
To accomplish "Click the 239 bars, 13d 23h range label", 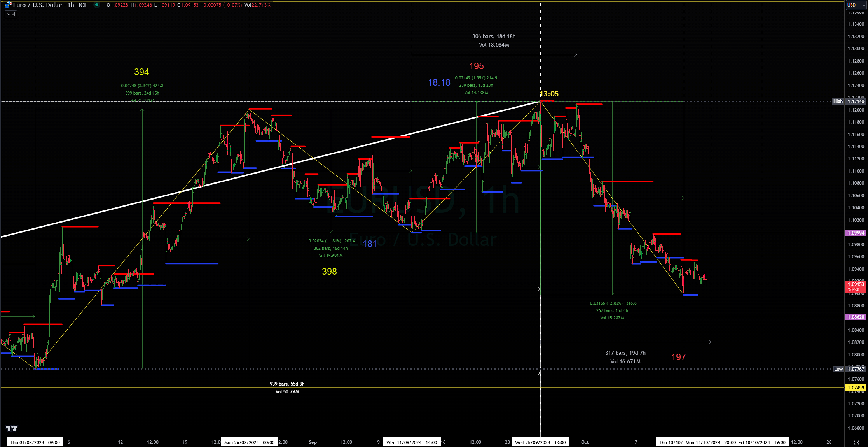I will (x=476, y=85).
